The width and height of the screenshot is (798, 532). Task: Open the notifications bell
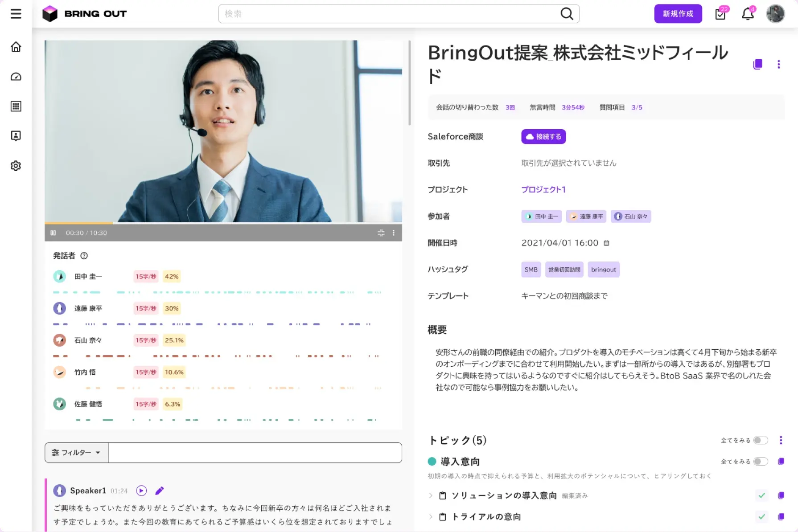click(x=748, y=14)
